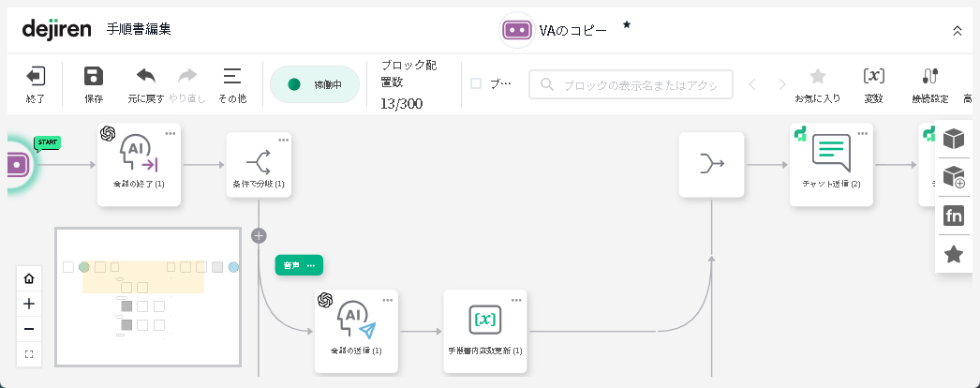Open the block library cube icon
Image resolution: width=980 pixels, height=388 pixels.
[954, 139]
